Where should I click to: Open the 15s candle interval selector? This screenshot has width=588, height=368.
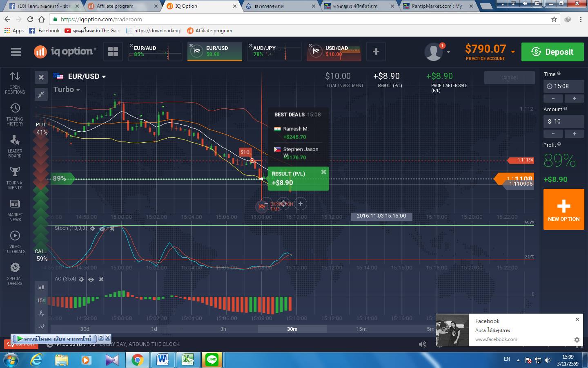coord(41,301)
